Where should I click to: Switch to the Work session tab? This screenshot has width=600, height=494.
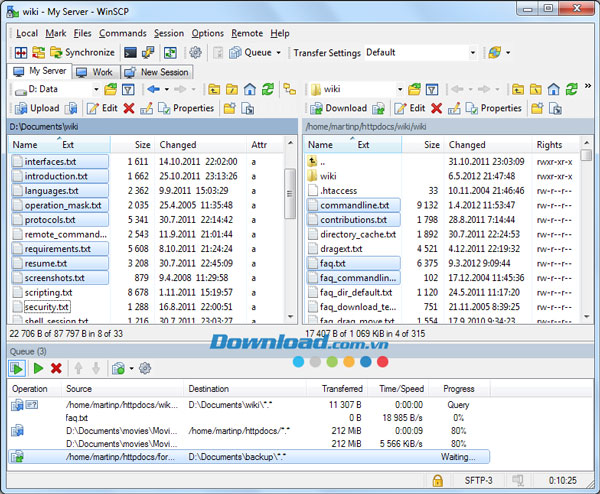tap(95, 72)
